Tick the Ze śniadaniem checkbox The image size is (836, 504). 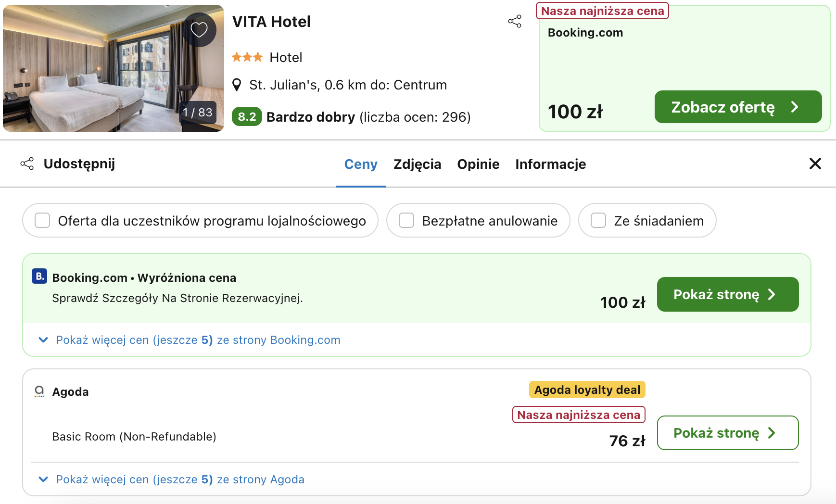(598, 221)
